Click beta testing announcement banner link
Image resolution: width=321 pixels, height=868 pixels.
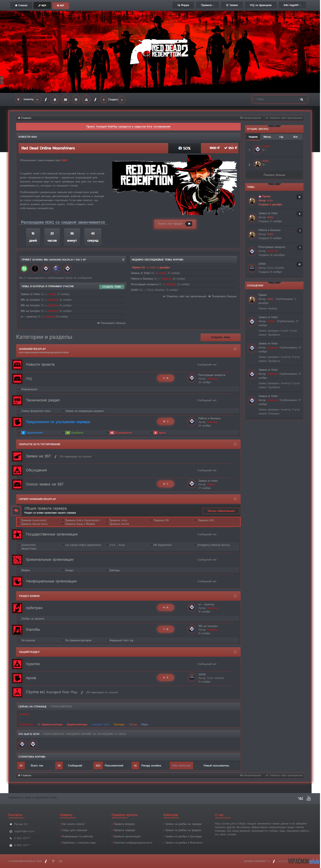[129, 127]
